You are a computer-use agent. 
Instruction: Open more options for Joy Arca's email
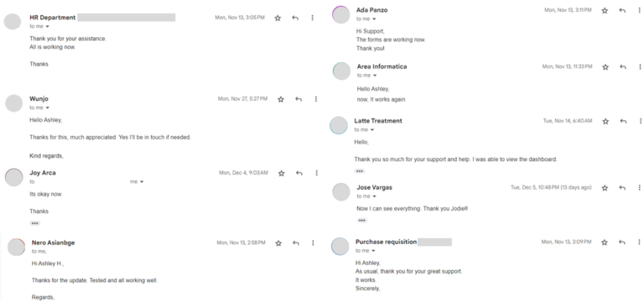click(317, 173)
